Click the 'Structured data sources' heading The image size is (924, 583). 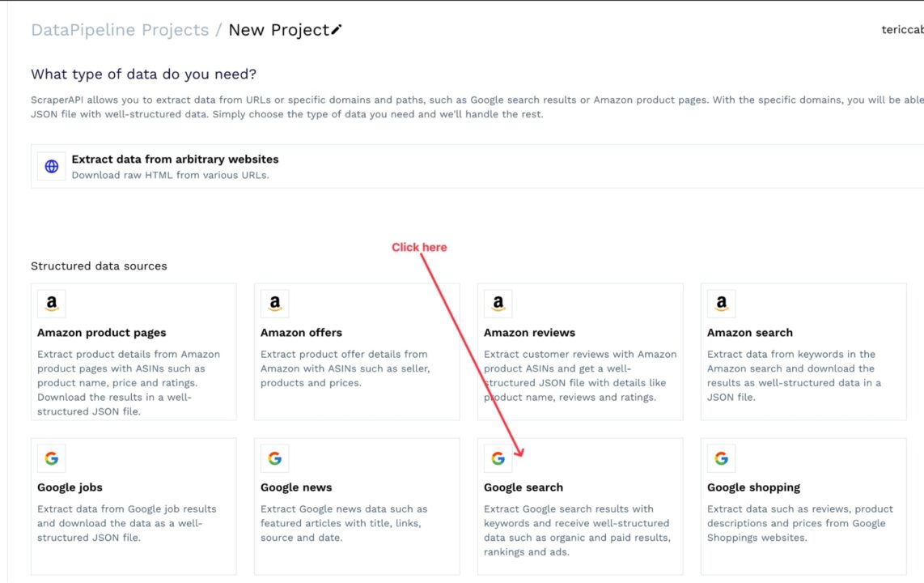coord(99,266)
